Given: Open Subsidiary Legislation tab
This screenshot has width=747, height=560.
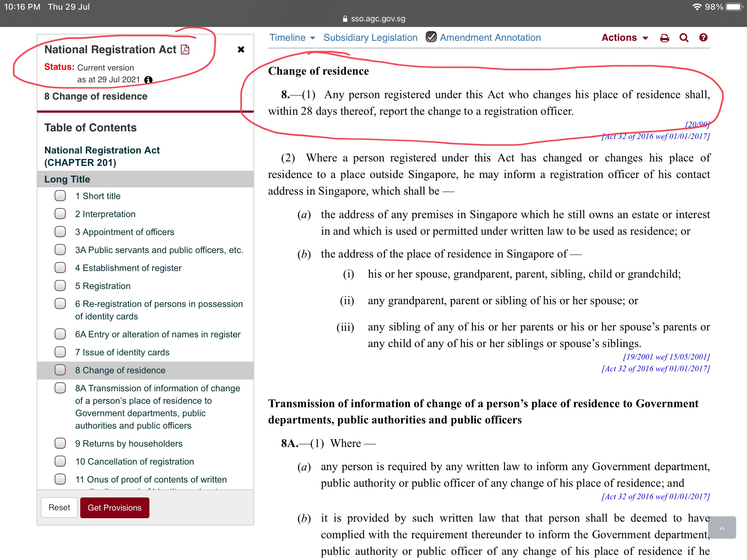Looking at the screenshot, I should (x=370, y=38).
